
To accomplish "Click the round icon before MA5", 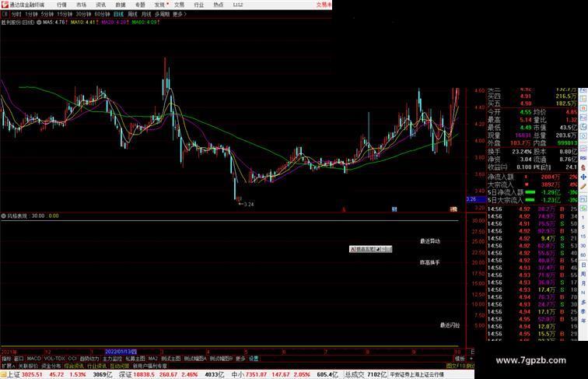I will [39, 23].
